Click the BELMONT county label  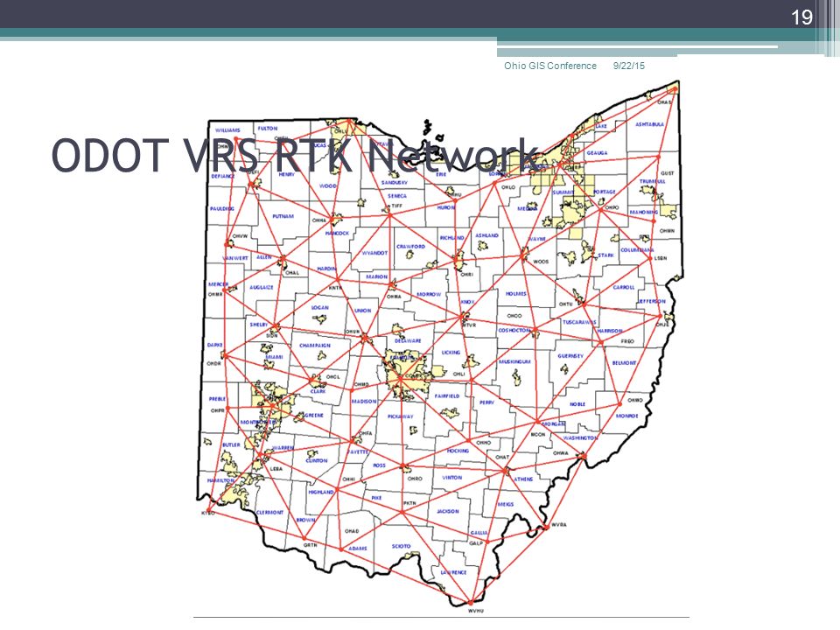pos(624,363)
